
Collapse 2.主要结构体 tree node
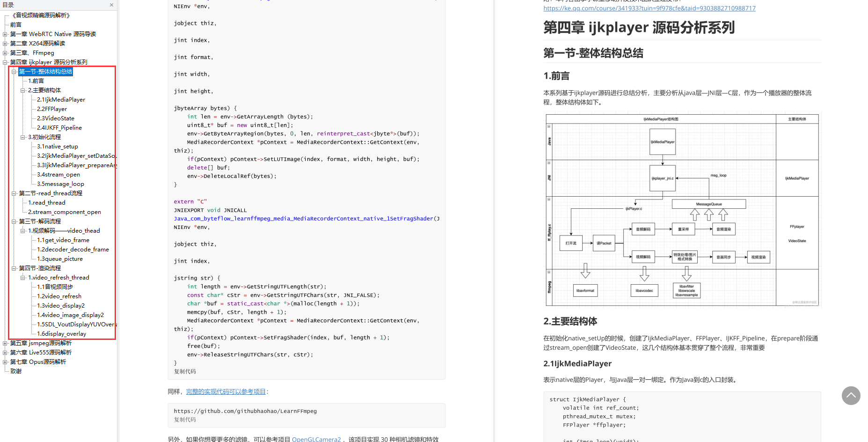coord(23,90)
